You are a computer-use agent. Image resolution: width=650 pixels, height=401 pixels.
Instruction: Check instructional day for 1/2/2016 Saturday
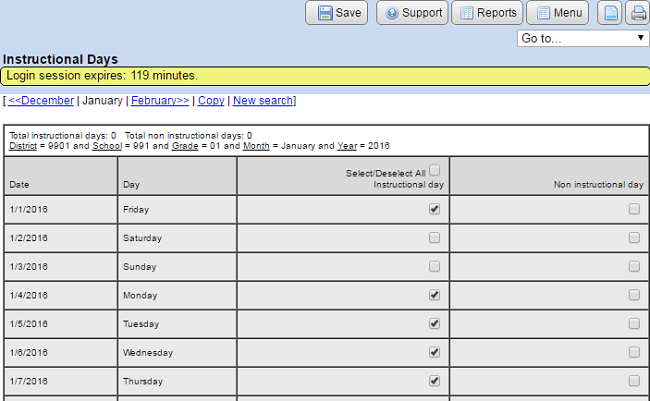click(x=434, y=238)
